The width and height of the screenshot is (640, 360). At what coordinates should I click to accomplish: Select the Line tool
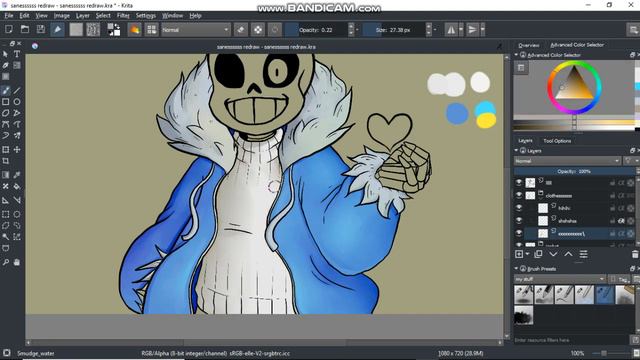pos(17,91)
